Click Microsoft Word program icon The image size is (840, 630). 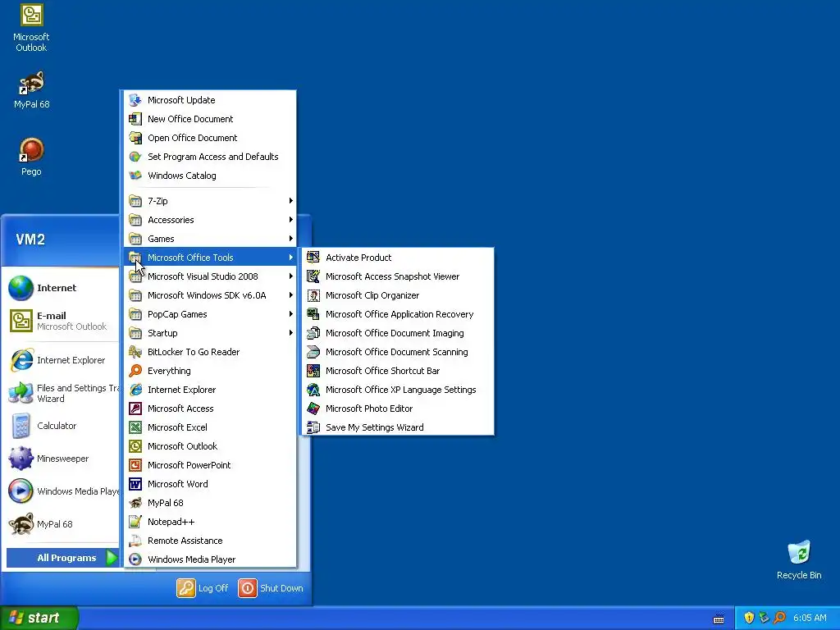(135, 484)
